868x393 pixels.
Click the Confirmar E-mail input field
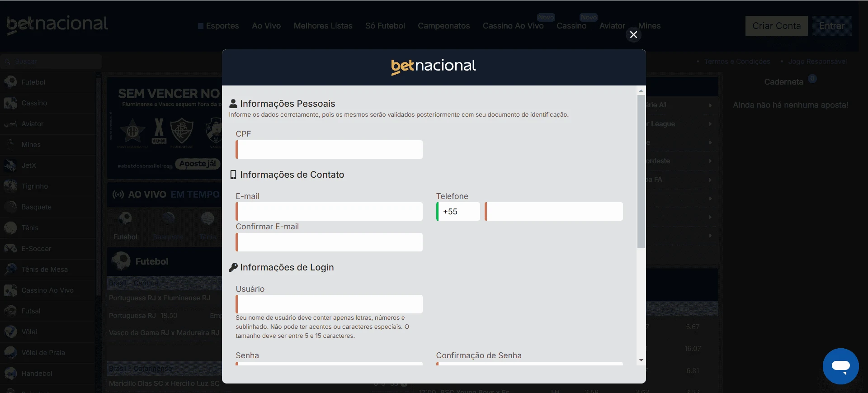[329, 242]
